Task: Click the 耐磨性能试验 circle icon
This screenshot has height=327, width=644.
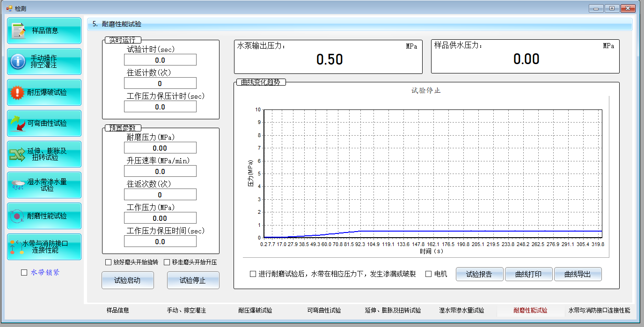Action: (17, 216)
